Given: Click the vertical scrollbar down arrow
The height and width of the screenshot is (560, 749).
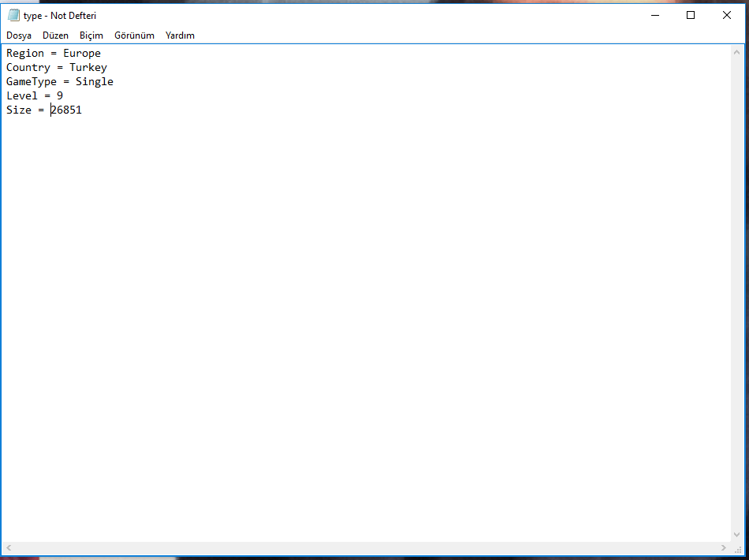Looking at the screenshot, I should pos(736,535).
